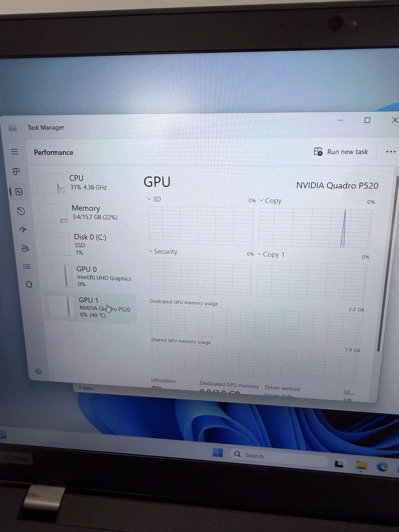Image resolution: width=399 pixels, height=532 pixels.
Task: Click the Run new task icon
Action: (x=318, y=152)
